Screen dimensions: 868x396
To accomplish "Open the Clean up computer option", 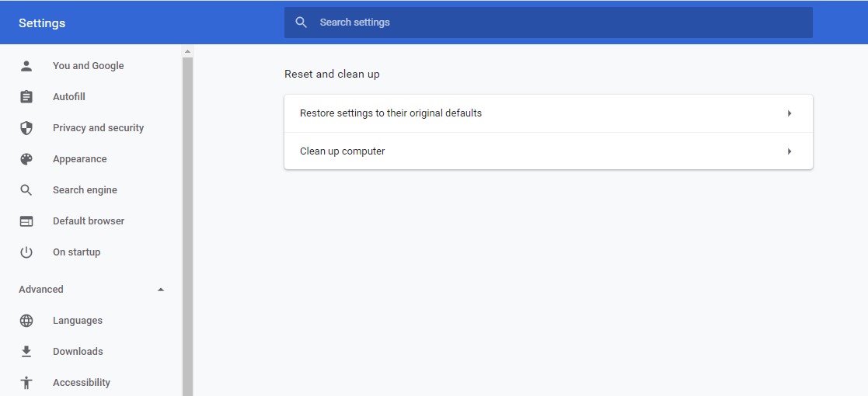I will point(343,151).
